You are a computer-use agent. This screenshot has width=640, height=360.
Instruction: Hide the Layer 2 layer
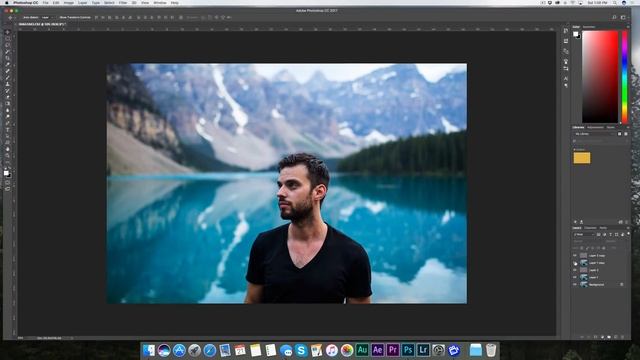[x=575, y=270]
